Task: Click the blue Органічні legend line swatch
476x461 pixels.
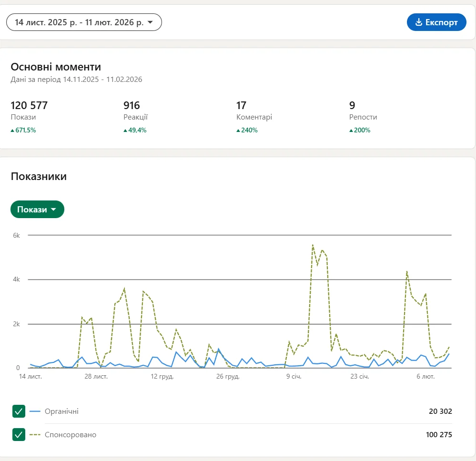Action: tap(35, 411)
